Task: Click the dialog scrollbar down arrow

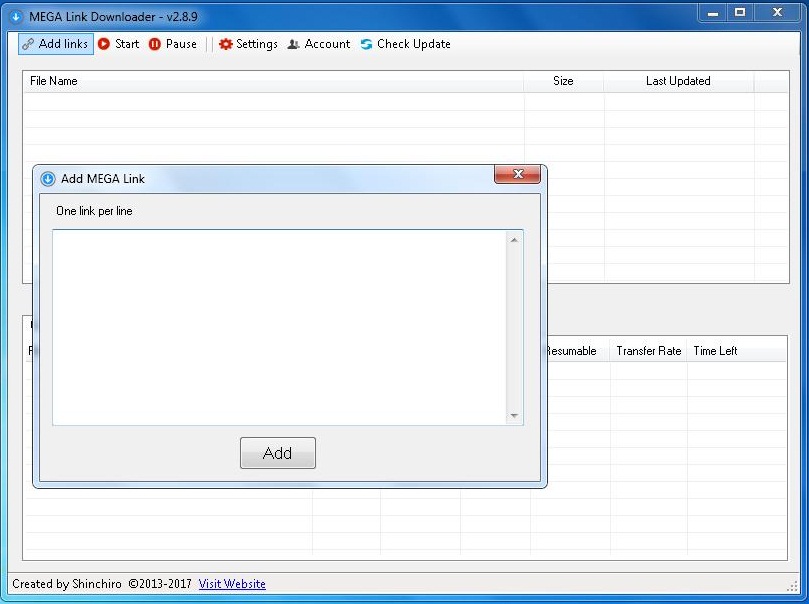Action: (x=514, y=416)
